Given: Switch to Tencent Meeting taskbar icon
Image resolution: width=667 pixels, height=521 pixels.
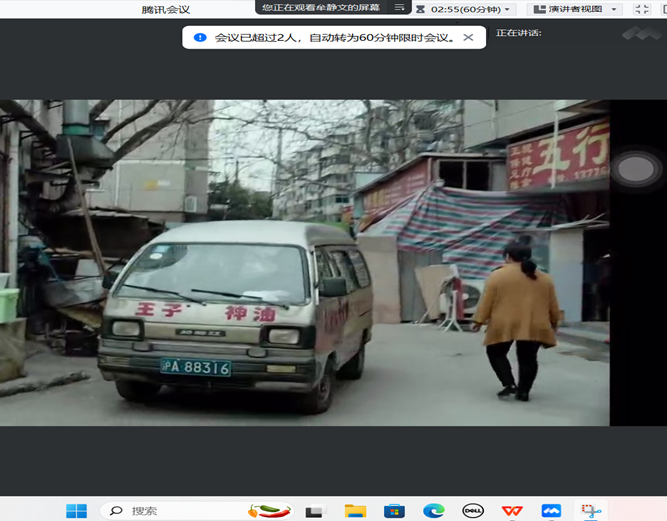Looking at the screenshot, I should tap(551, 510).
